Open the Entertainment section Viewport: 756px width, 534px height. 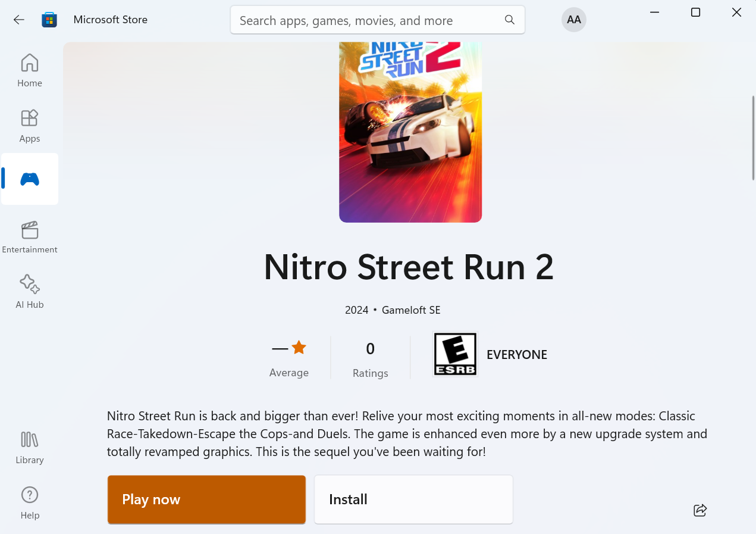click(30, 237)
